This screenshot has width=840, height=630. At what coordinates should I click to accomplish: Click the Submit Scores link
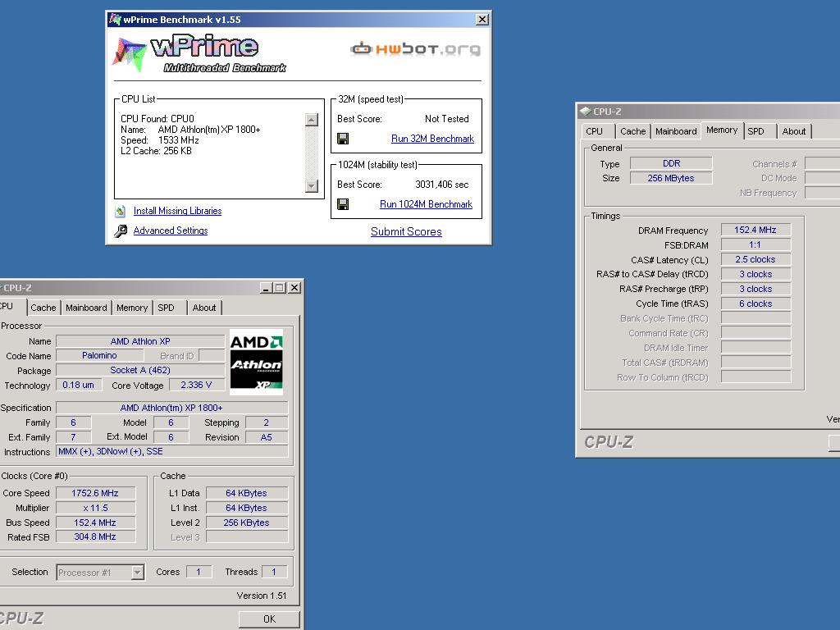coord(406,231)
